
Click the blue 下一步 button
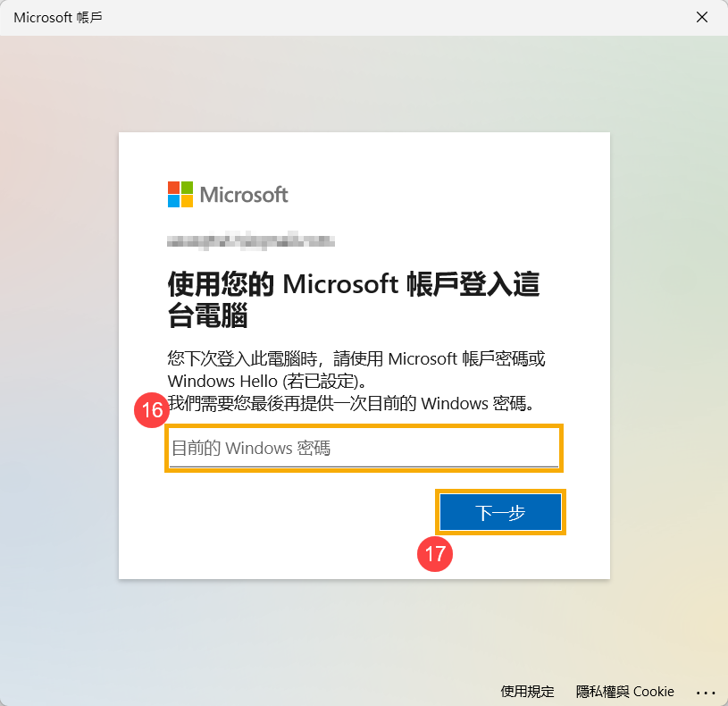coord(500,512)
